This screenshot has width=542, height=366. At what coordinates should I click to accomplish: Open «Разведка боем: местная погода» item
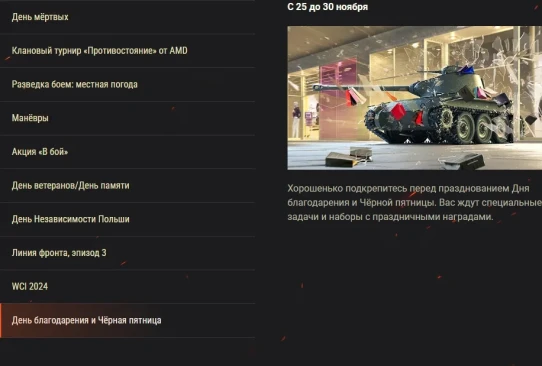coord(127,84)
